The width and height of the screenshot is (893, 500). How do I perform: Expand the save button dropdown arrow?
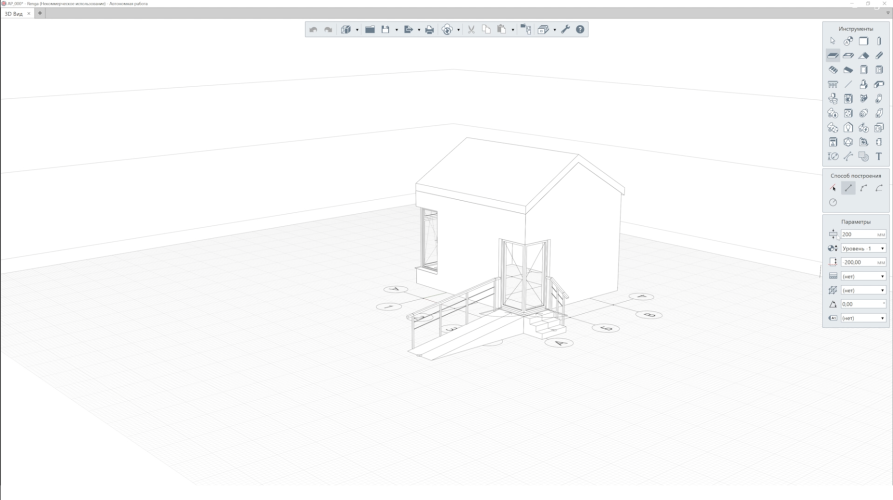click(396, 30)
